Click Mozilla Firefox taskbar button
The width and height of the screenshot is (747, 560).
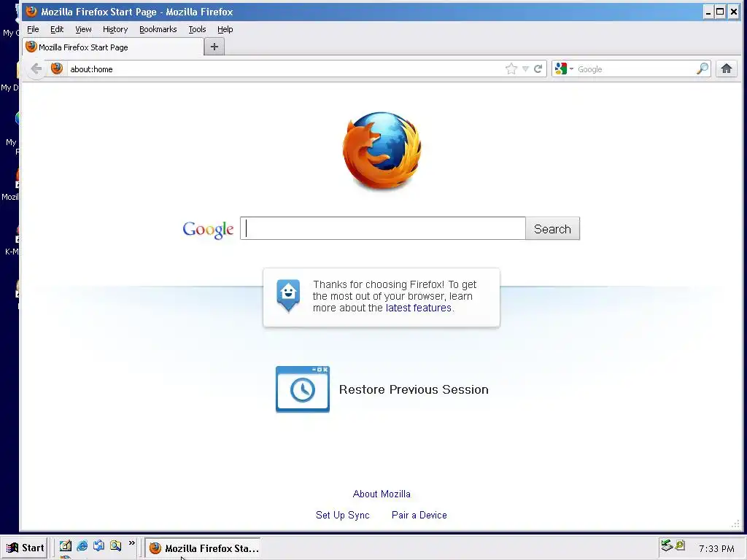[203, 548]
